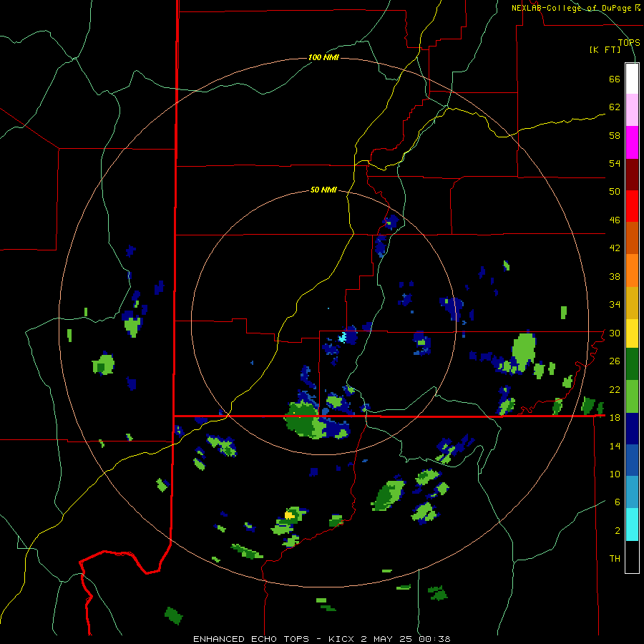Click the 42 legend value

click(x=615, y=248)
